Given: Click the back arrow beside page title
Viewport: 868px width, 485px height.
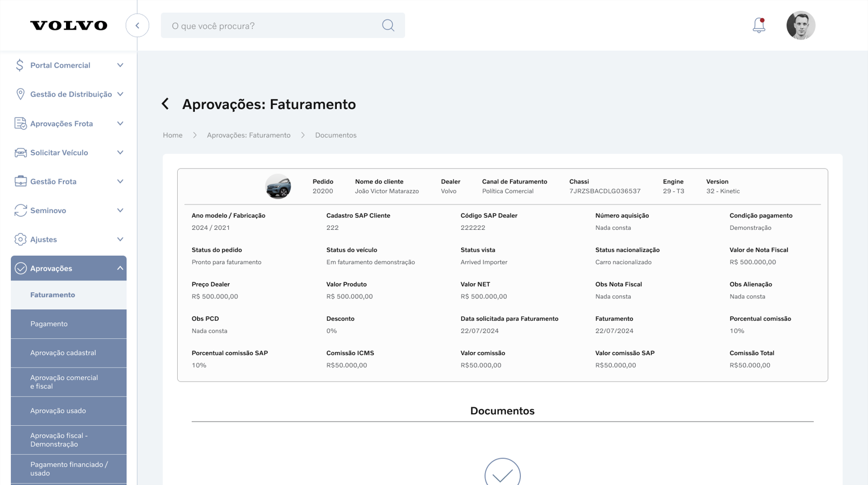Looking at the screenshot, I should tap(165, 104).
